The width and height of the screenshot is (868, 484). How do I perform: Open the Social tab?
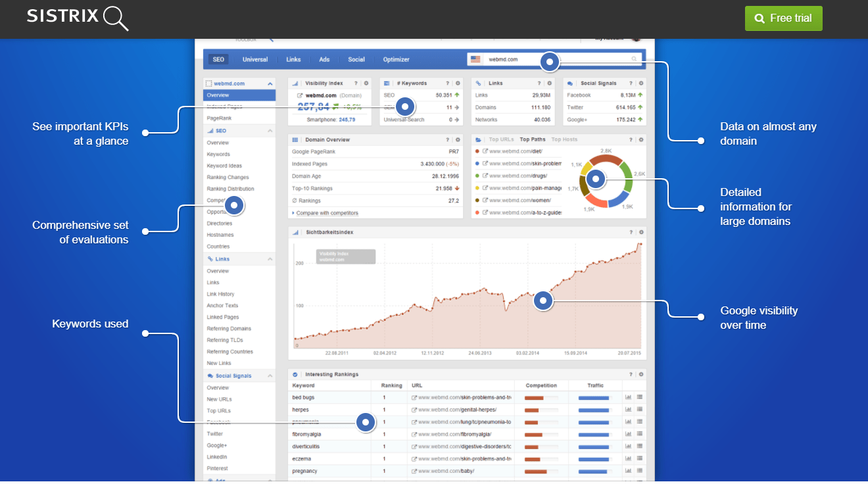tap(356, 59)
